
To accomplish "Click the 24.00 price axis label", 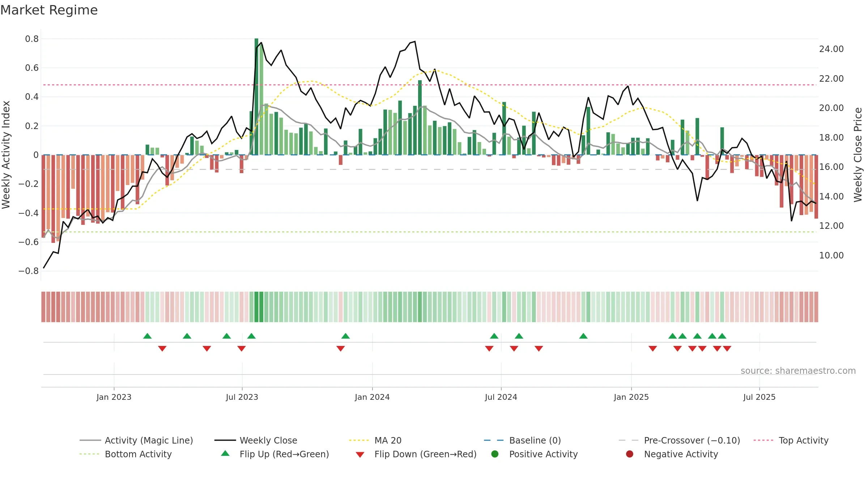I will (x=831, y=49).
